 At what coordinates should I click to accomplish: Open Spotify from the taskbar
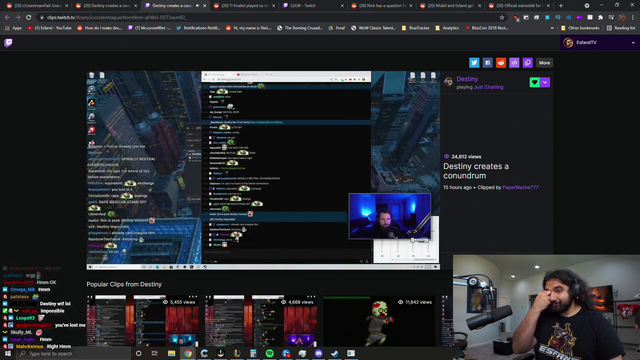point(270,353)
